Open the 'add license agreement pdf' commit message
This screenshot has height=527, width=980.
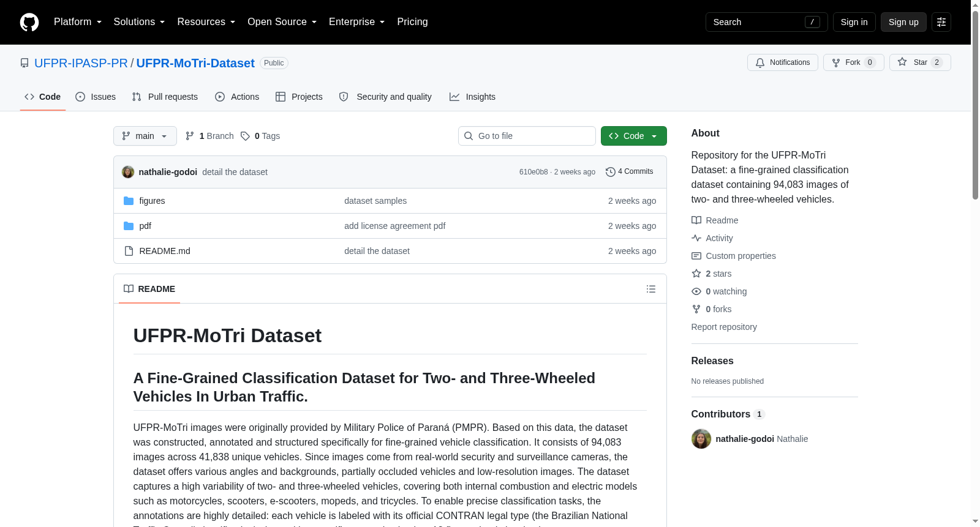pyautogui.click(x=394, y=226)
